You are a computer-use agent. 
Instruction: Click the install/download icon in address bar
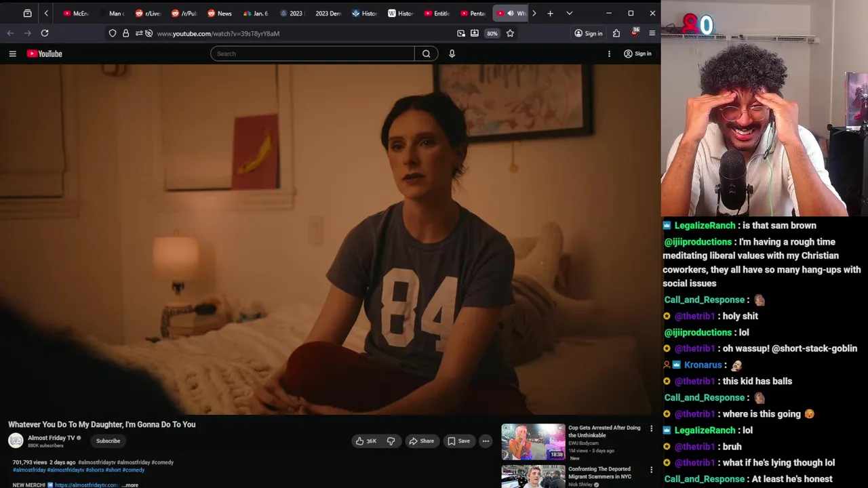pos(475,33)
